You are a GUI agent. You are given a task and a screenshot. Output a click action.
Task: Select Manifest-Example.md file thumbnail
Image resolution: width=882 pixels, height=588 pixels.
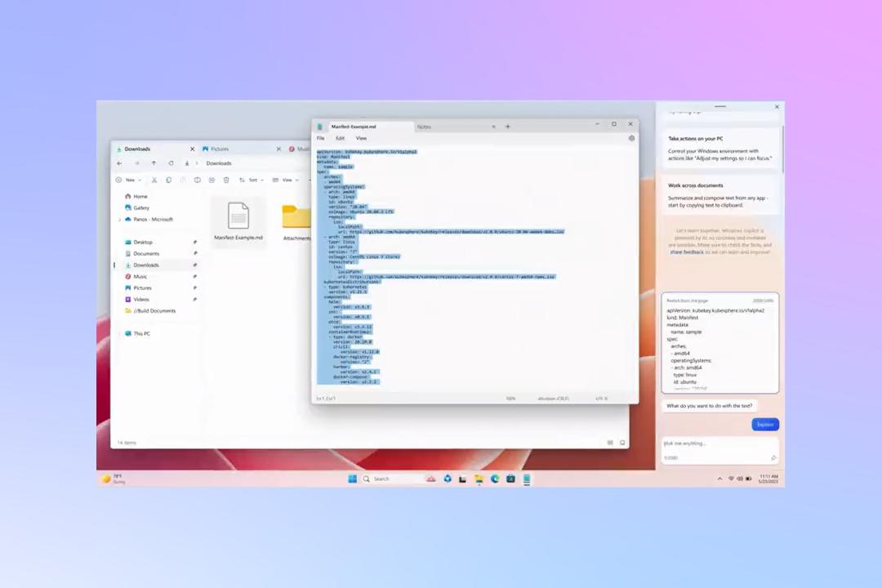pyautogui.click(x=238, y=216)
